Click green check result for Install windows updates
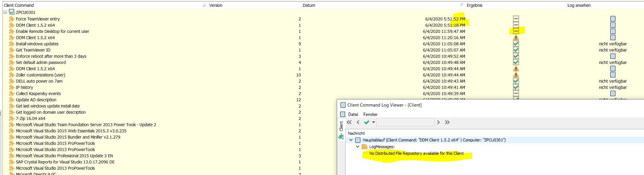The height and width of the screenshot is (175, 644). pyautogui.click(x=516, y=44)
